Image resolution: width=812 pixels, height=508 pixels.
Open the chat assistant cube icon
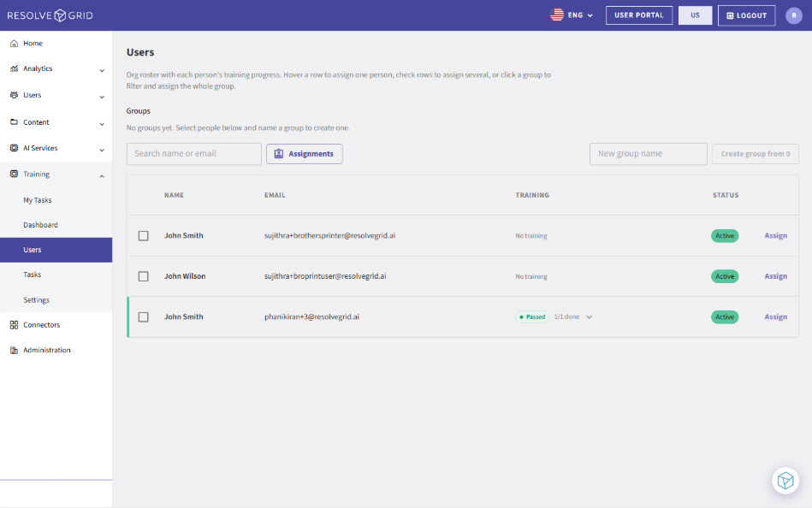click(x=785, y=481)
